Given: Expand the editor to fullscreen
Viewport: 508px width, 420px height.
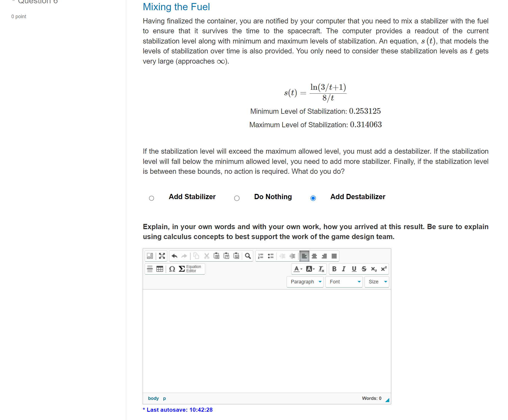Looking at the screenshot, I should (162, 256).
